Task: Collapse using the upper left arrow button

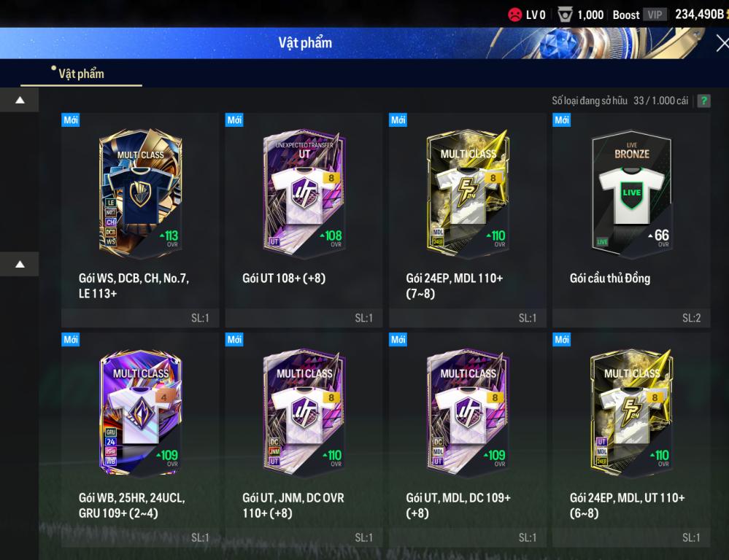Action: click(20, 100)
